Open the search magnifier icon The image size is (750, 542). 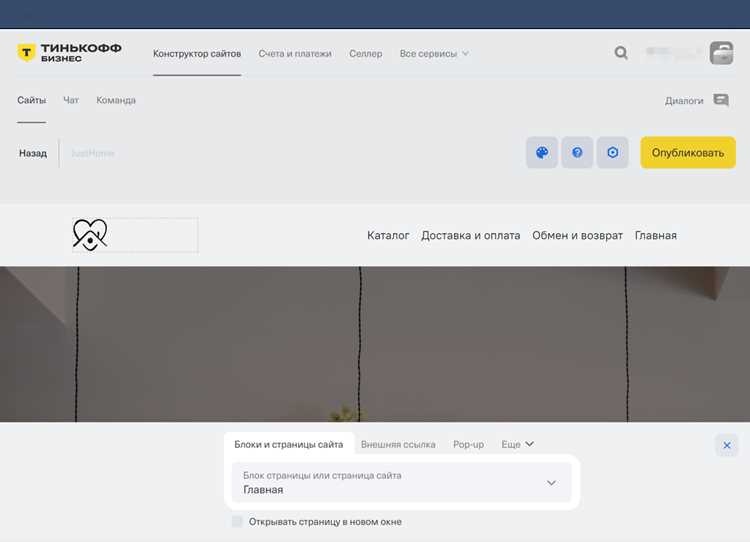[x=621, y=53]
